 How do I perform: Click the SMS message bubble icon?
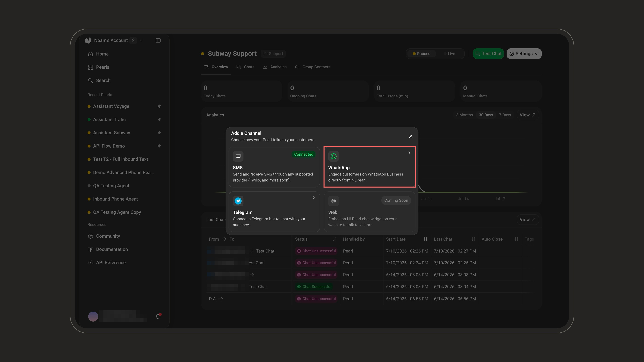238,156
